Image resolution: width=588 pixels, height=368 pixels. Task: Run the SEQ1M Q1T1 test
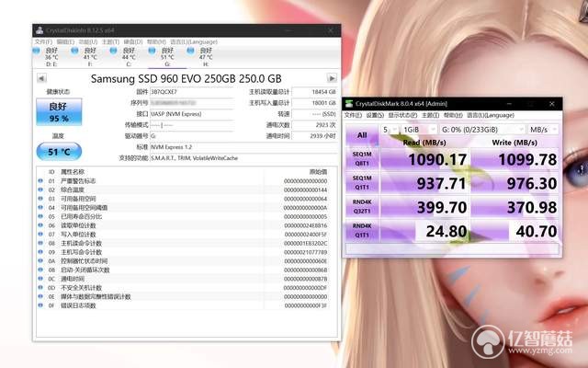coord(362,182)
